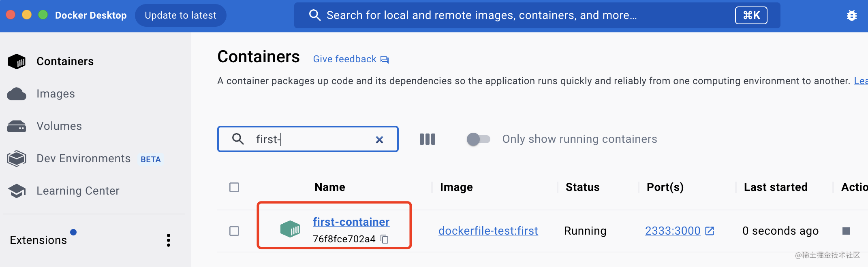
Task: Click the first-container cube icon
Action: pos(290,229)
